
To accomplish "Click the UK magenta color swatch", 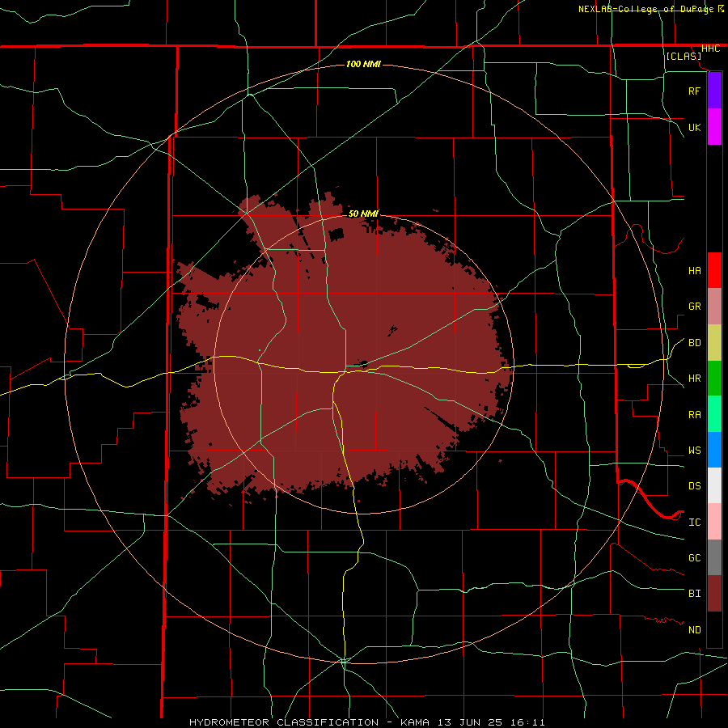I will tap(714, 127).
